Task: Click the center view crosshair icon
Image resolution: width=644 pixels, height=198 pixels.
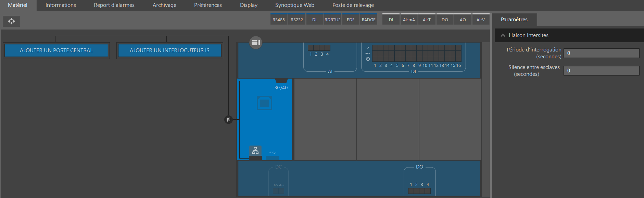Action: [11, 21]
